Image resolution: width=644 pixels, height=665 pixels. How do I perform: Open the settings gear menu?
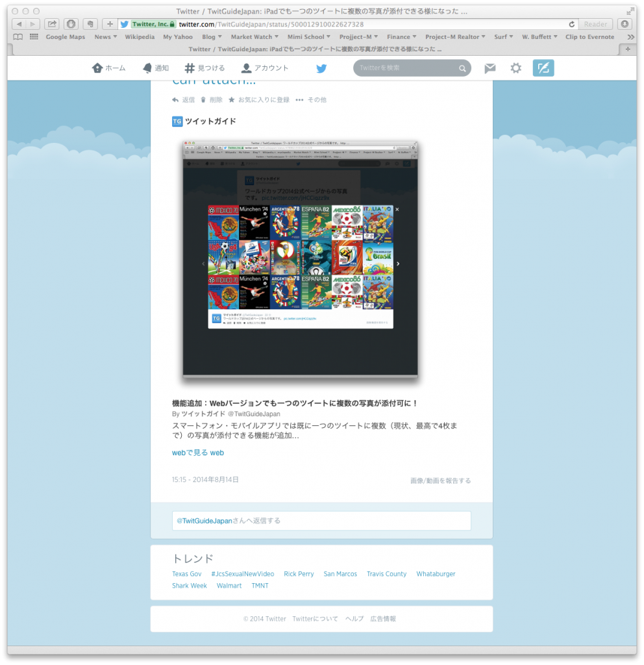click(515, 68)
